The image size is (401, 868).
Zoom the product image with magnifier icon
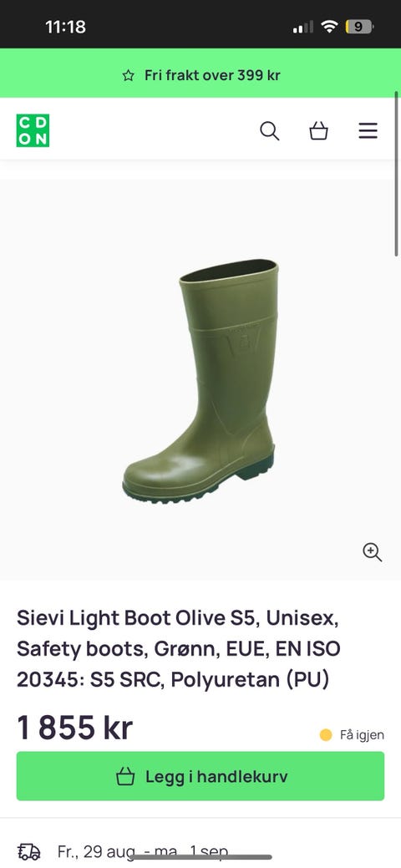coord(373,552)
